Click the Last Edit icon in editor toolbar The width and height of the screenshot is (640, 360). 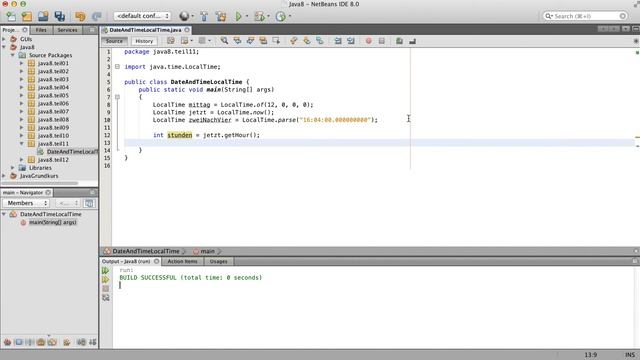coord(171,41)
